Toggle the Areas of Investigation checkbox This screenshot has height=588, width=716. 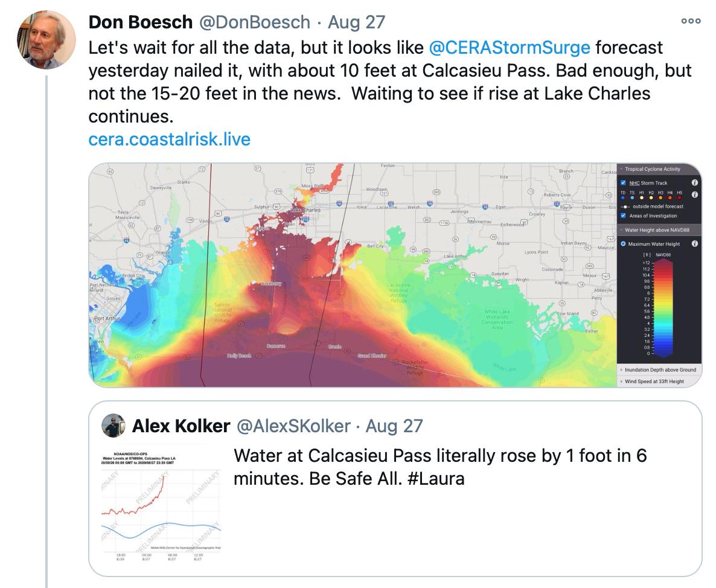(622, 216)
